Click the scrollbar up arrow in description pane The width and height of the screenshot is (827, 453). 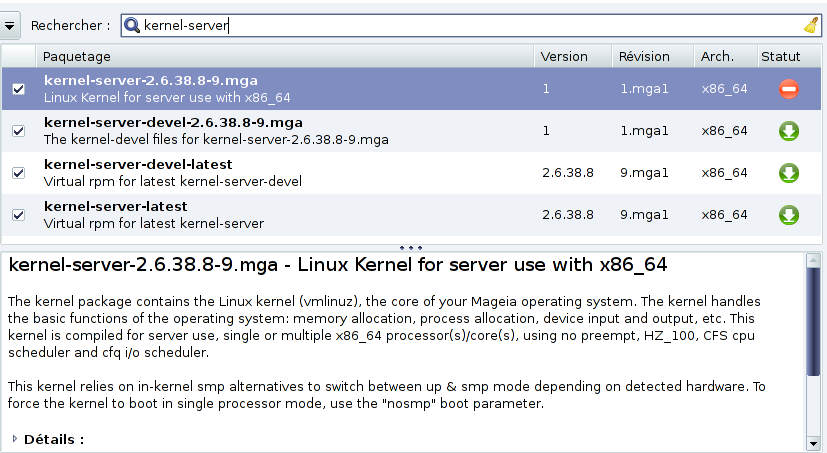coord(813,259)
